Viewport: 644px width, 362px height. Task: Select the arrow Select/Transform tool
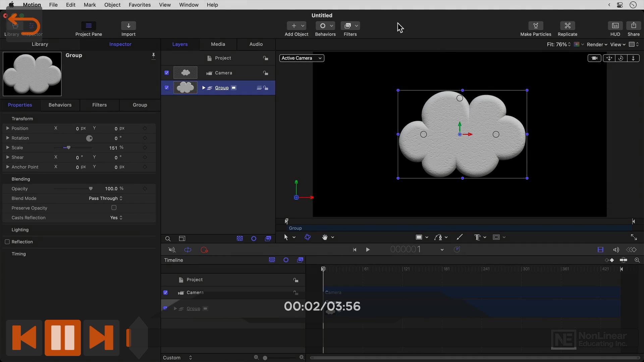(x=286, y=237)
